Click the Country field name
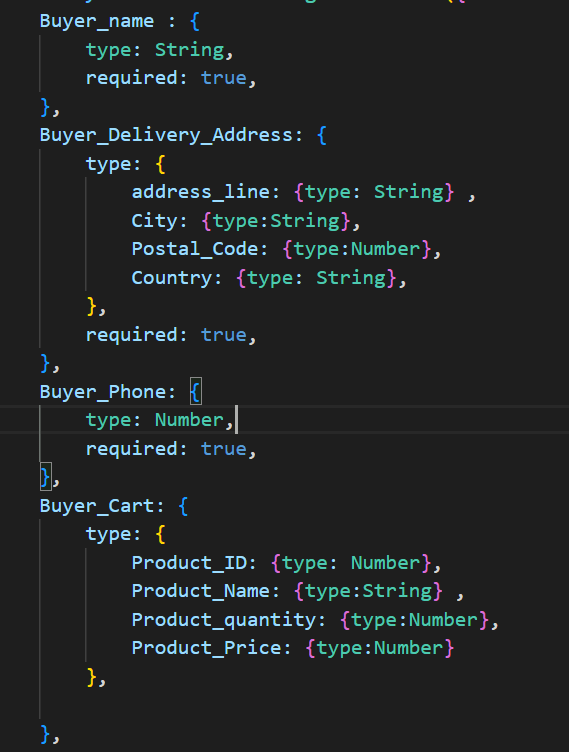 click(x=172, y=278)
